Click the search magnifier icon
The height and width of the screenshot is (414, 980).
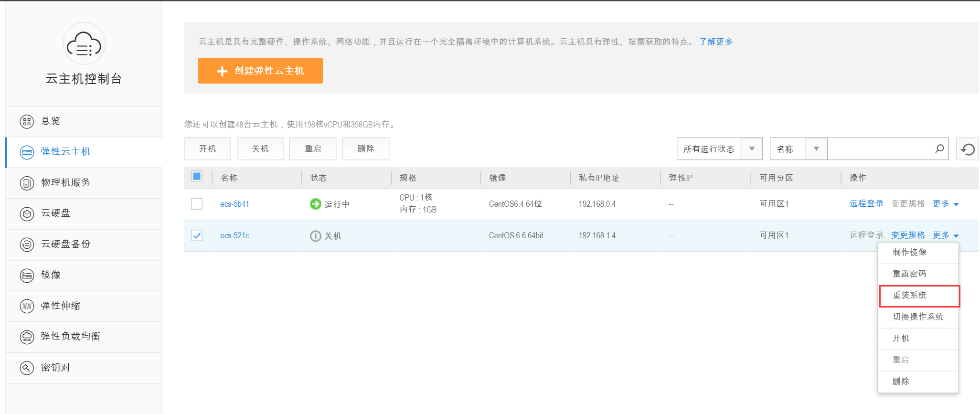click(x=939, y=149)
